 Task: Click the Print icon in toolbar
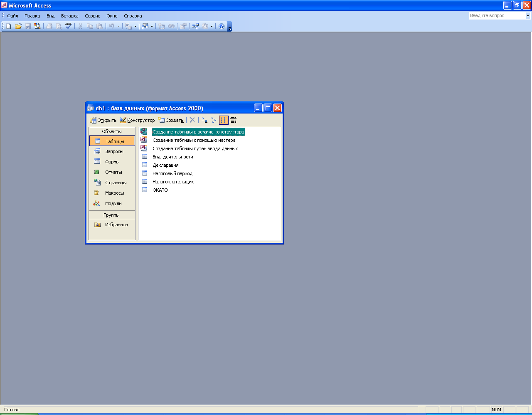(x=49, y=26)
